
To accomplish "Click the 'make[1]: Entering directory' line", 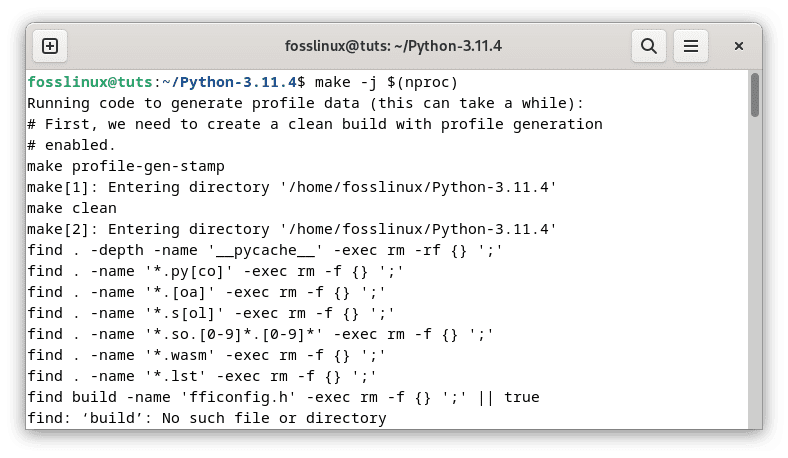I will [292, 188].
